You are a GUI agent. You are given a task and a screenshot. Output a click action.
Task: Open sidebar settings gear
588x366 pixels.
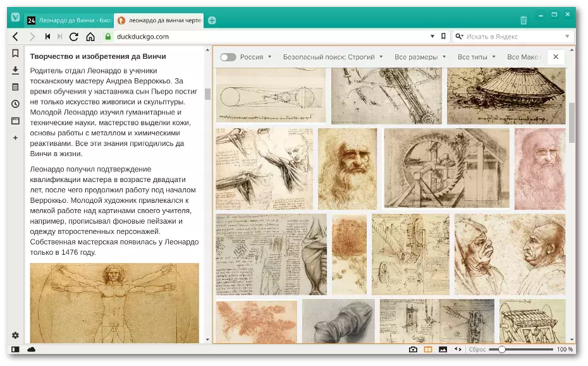15,335
